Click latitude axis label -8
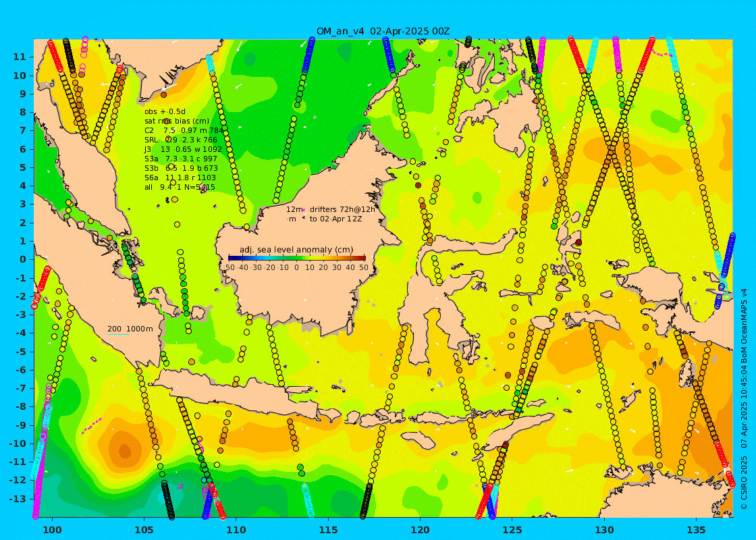Screen dimensions: 756x540 click(x=20, y=406)
